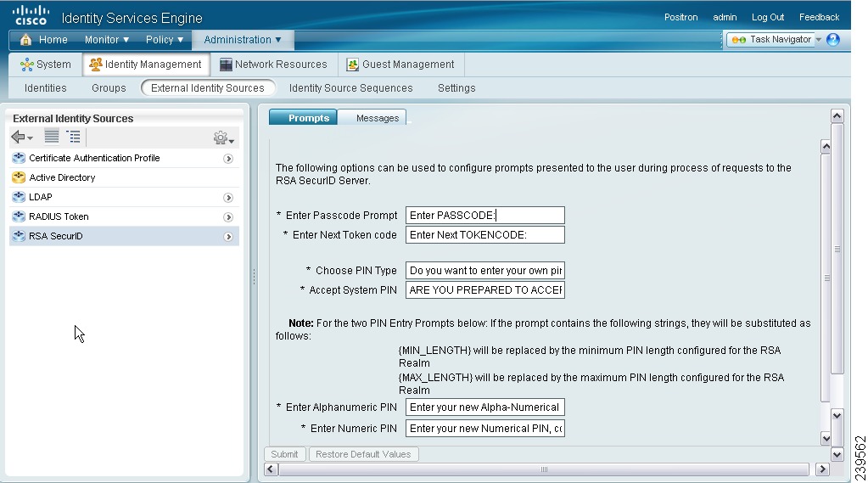Click the outer vertical scrollbar thumb
Image resolution: width=868 pixels, height=483 pixels.
[x=837, y=250]
